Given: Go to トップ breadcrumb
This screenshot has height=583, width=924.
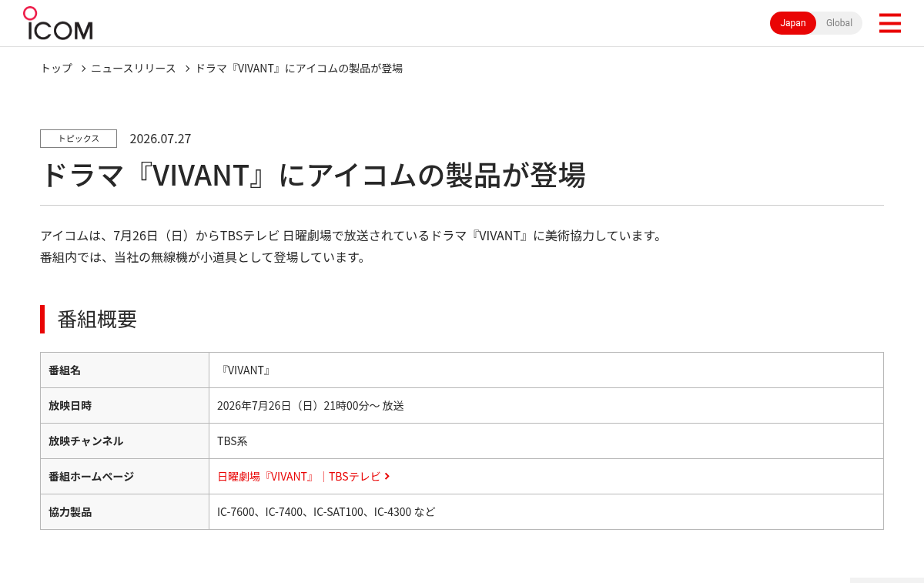Looking at the screenshot, I should (56, 68).
